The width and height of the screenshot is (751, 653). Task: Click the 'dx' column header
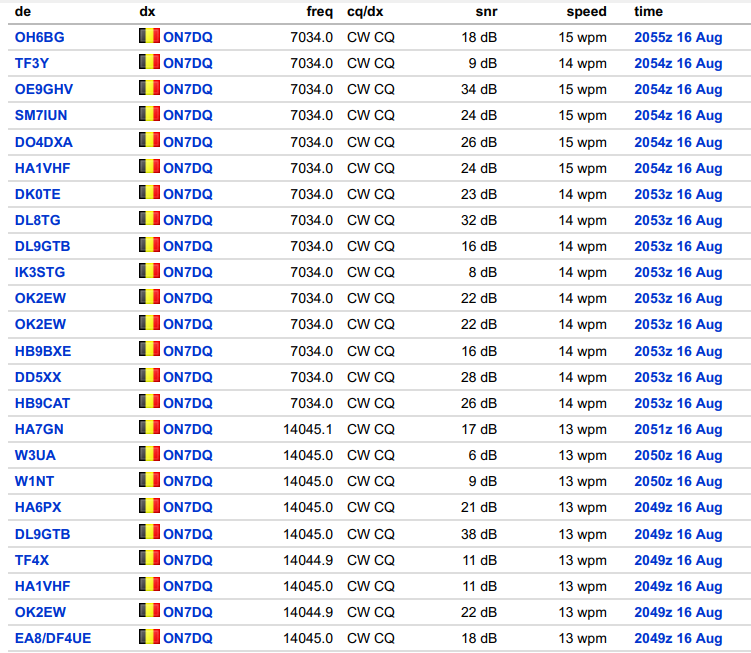(147, 11)
